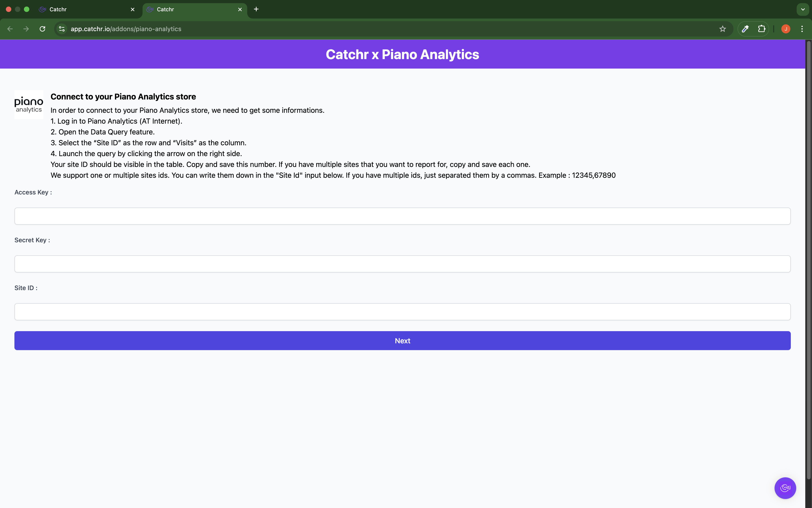Screen dimensions: 812x508
Task: Click the macOS red close window button
Action: [x=9, y=9]
